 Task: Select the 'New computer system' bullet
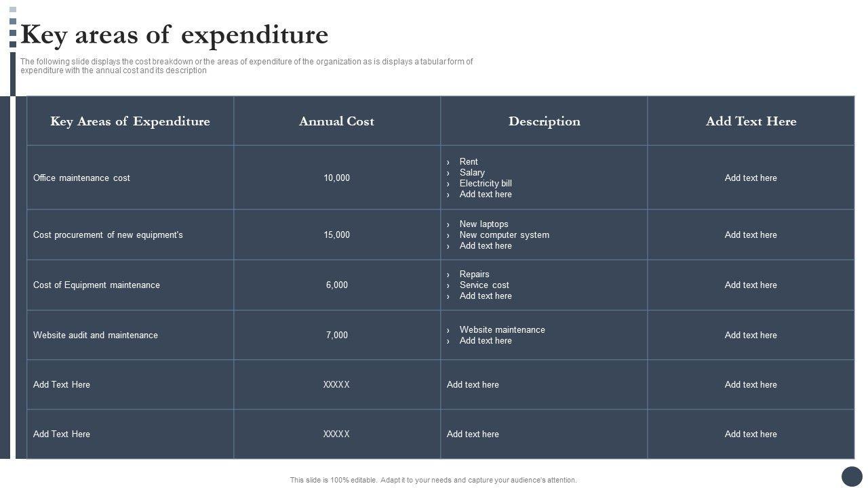click(504, 235)
